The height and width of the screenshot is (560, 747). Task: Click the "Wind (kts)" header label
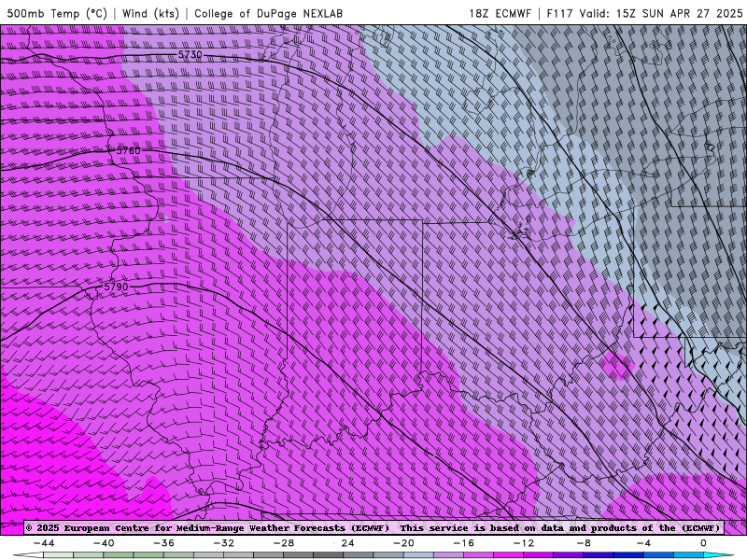click(150, 13)
